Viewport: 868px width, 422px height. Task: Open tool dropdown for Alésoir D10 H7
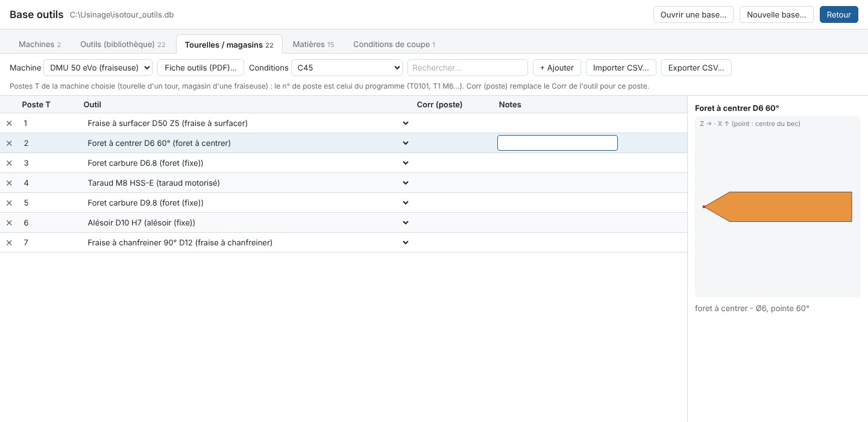247,222
